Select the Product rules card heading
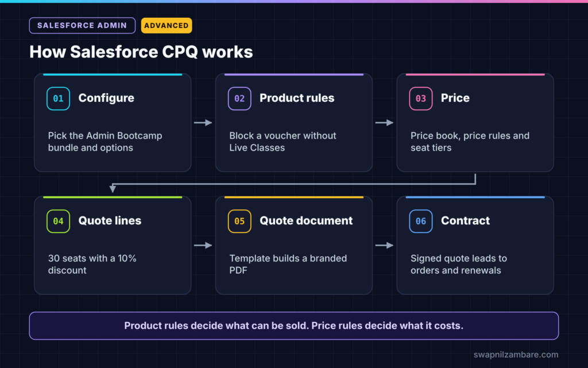Image resolution: width=588 pixels, height=368 pixels. pos(297,98)
